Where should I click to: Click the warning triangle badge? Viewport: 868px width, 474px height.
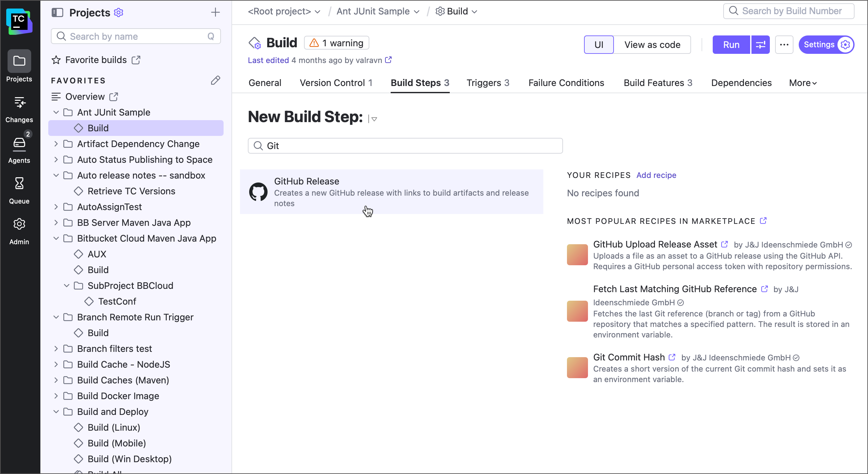coord(336,43)
